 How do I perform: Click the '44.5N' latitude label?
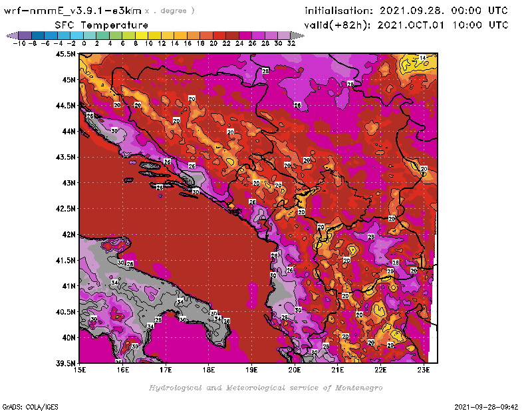click(x=65, y=106)
